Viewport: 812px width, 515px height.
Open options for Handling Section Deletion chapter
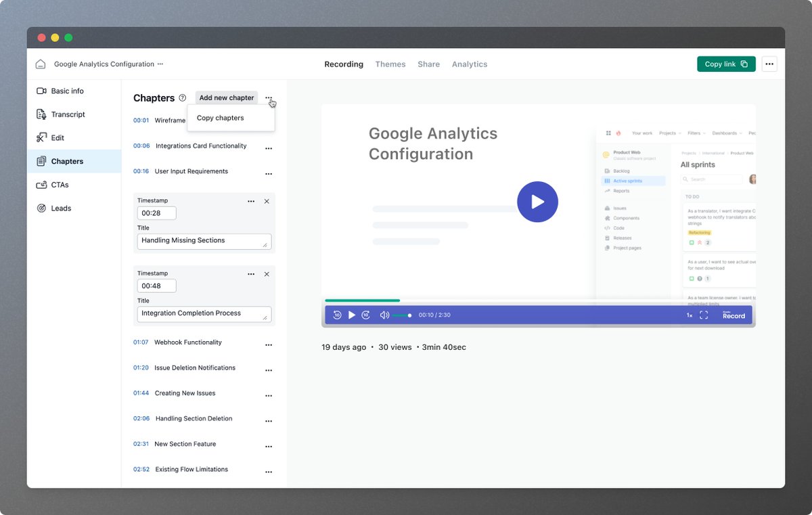269,421
